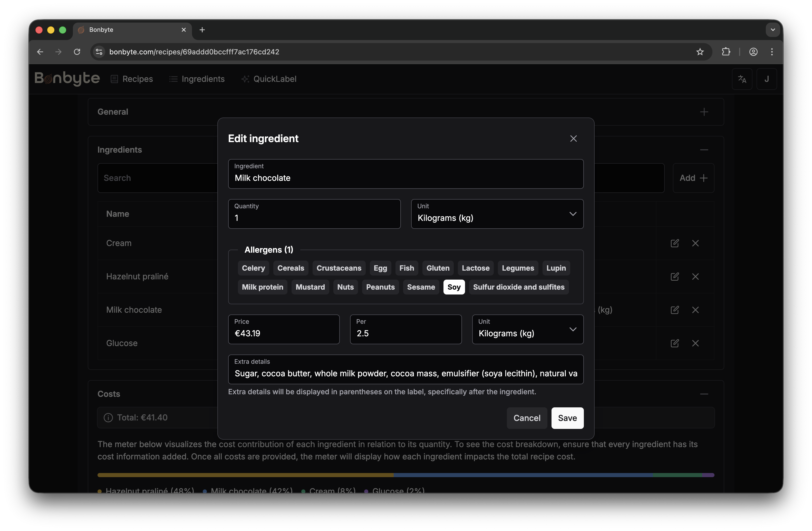This screenshot has width=812, height=531.
Task: Bookmark page with star icon
Action: pyautogui.click(x=700, y=52)
